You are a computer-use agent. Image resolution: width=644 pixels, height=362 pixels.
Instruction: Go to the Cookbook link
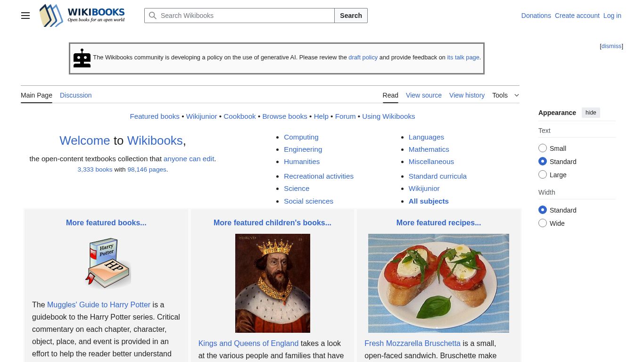239,116
